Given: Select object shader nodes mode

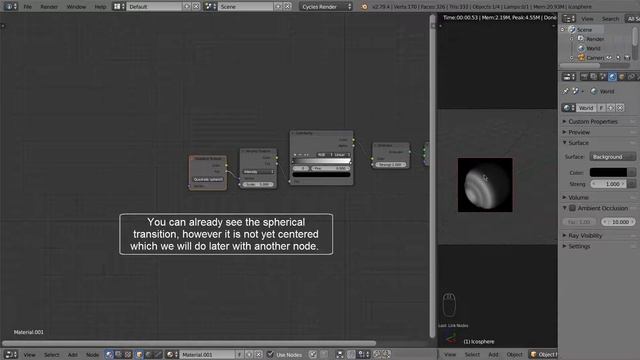Looking at the screenshot, I should 140,355.
